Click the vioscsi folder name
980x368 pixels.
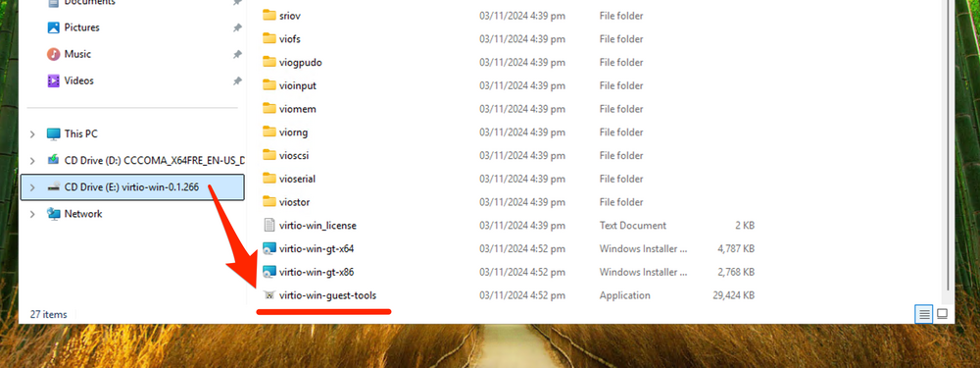(294, 155)
